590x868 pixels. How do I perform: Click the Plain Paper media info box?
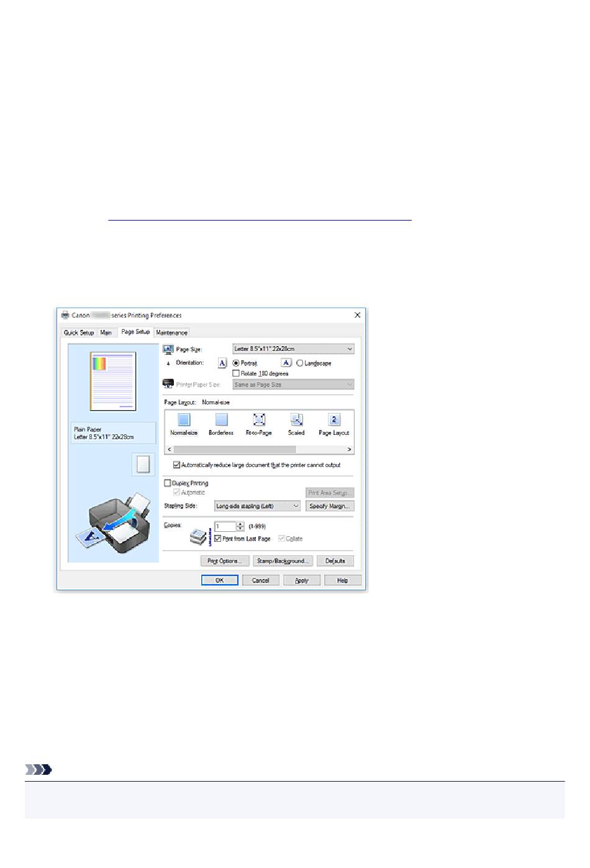pos(113,433)
